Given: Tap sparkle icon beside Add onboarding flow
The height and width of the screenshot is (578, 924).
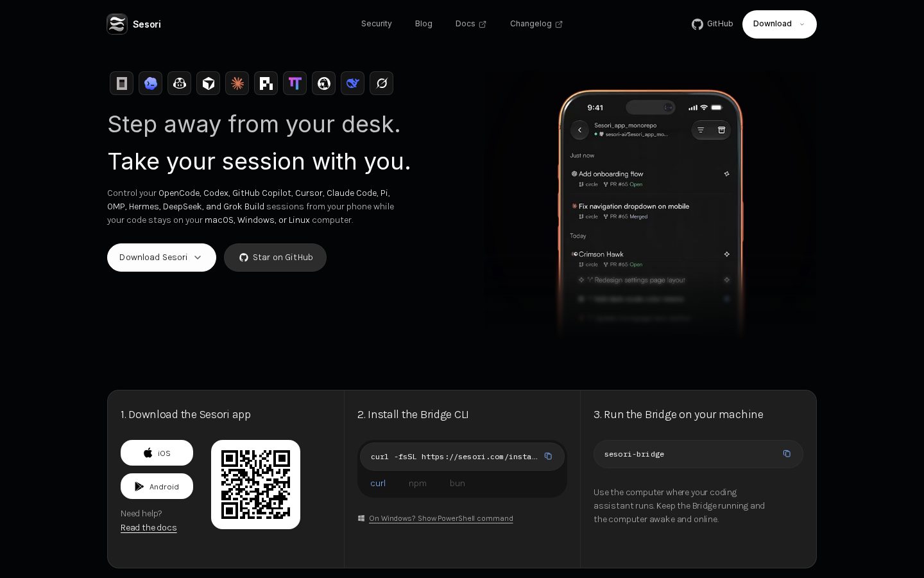Looking at the screenshot, I should 726,173.
